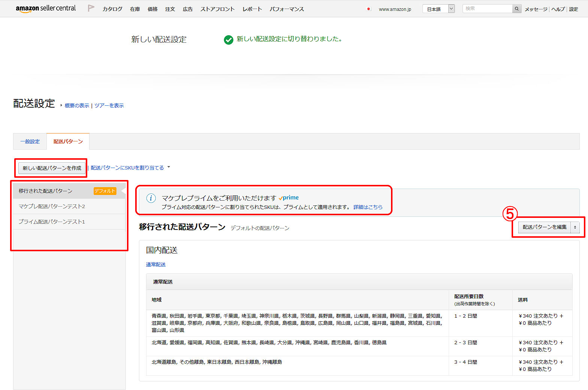The height and width of the screenshot is (390, 588).
Task: Click the flag icon in the header
Action: pos(91,8)
